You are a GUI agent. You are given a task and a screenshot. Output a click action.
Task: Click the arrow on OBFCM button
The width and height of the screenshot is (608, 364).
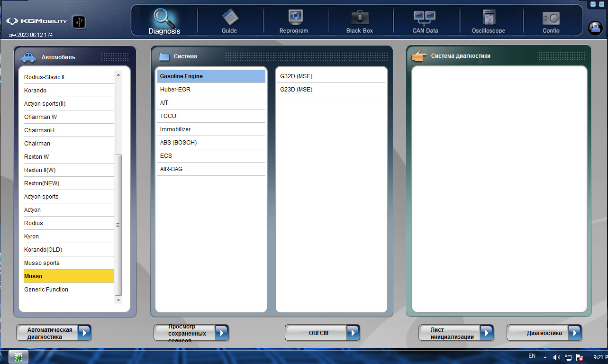pos(353,333)
